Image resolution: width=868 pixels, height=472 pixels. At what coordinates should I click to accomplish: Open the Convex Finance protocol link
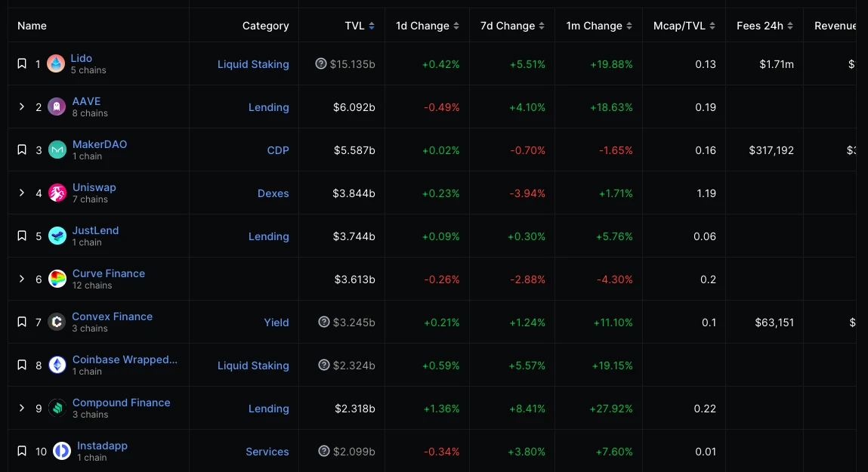tap(113, 316)
